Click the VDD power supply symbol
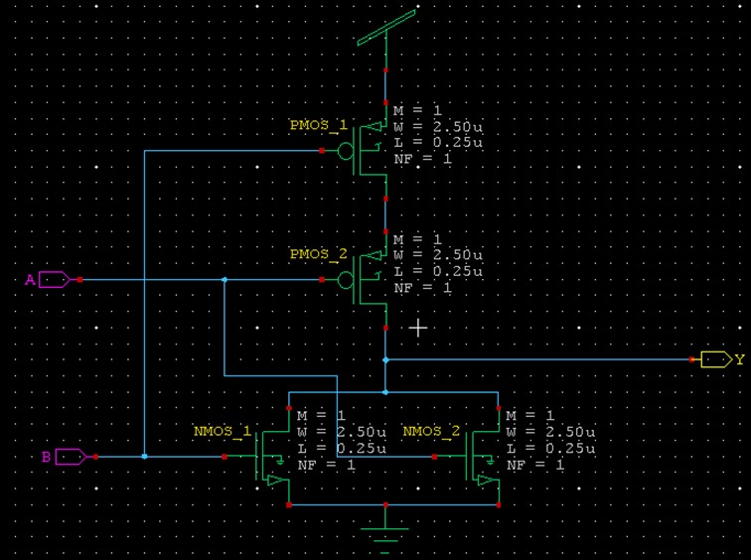The image size is (751, 560). (x=386, y=29)
